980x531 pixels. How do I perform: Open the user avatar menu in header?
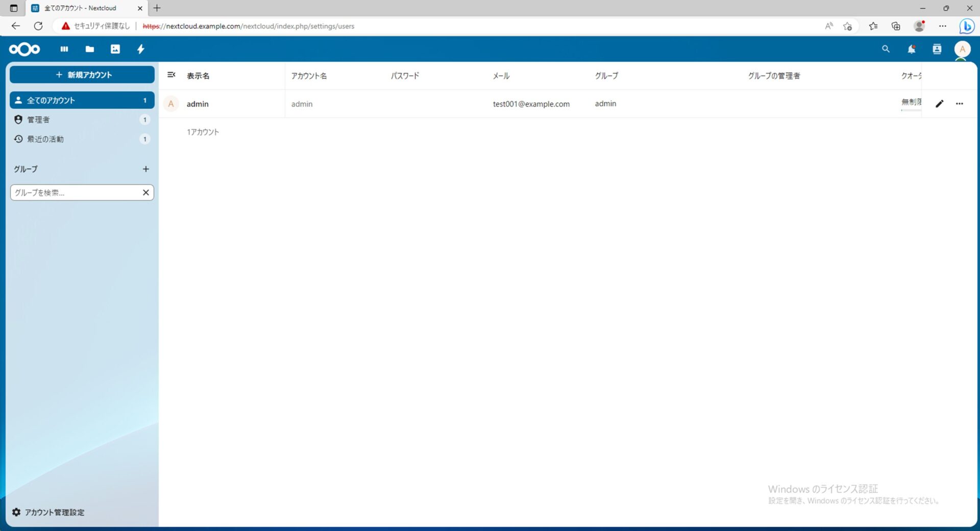[962, 49]
